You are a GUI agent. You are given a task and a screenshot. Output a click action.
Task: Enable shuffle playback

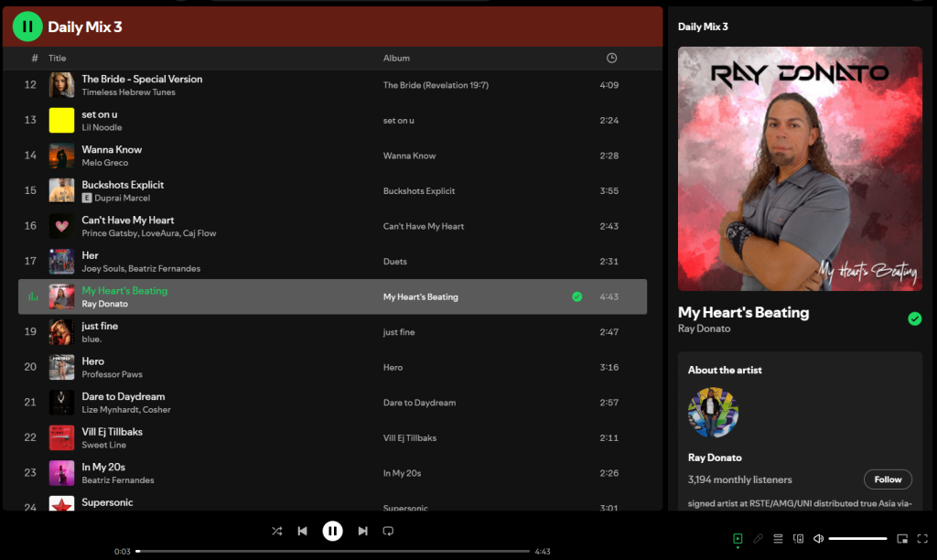point(276,531)
